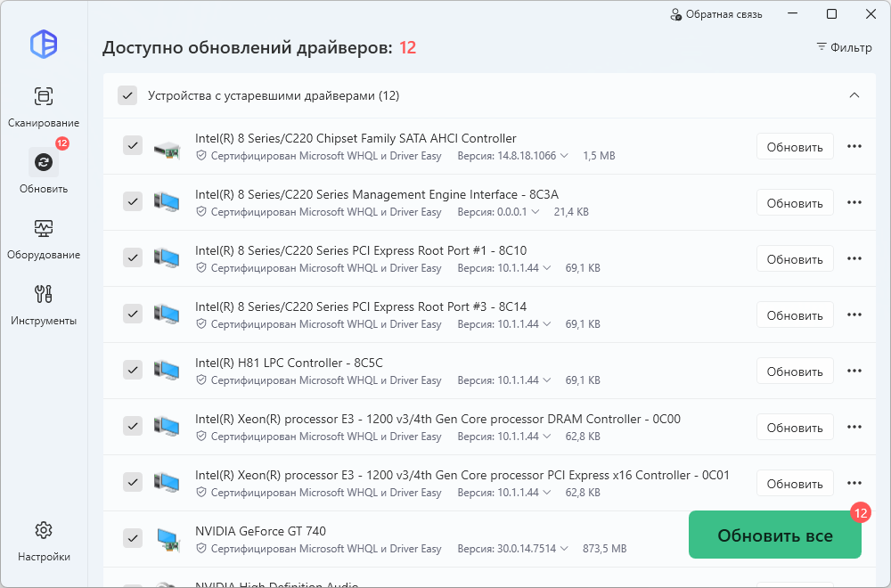
Task: Select the Intel(R) H81 LPC Controller - 8C5C name
Action: pyautogui.click(x=289, y=363)
